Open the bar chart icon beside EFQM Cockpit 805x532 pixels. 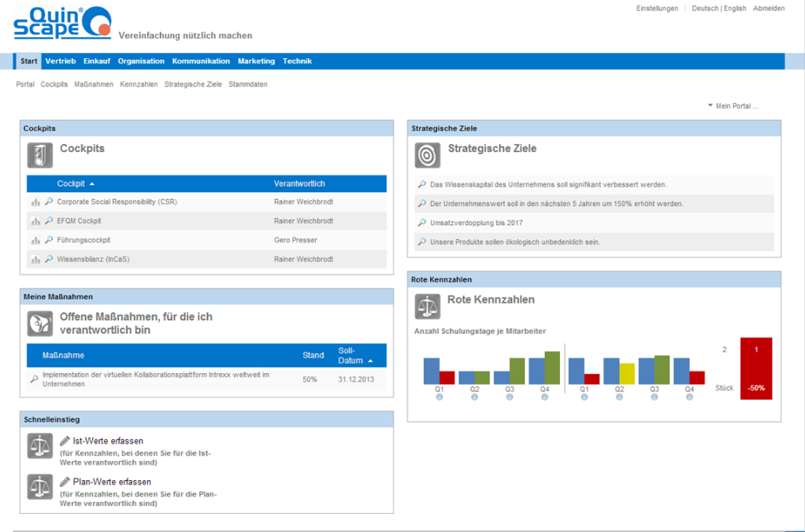tap(35, 220)
